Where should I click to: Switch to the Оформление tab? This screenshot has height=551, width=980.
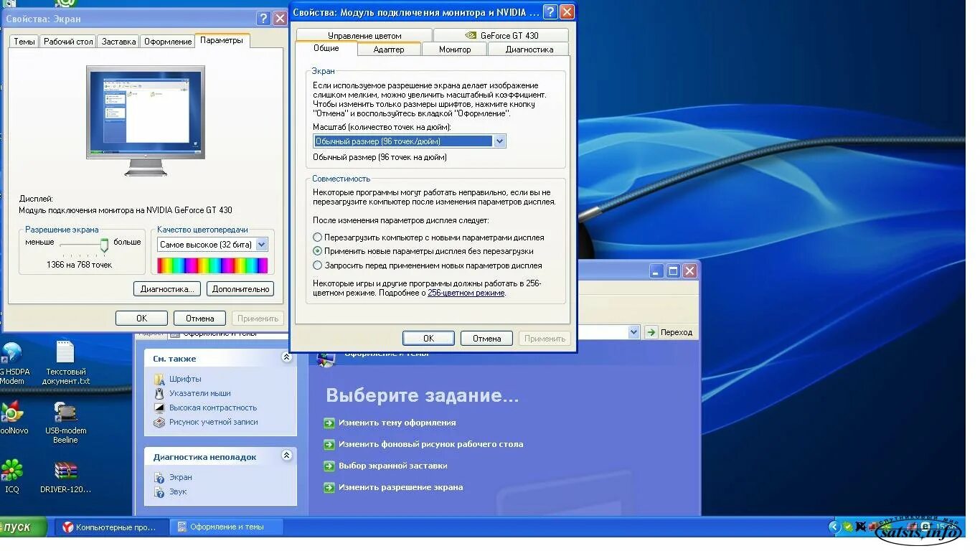(168, 42)
